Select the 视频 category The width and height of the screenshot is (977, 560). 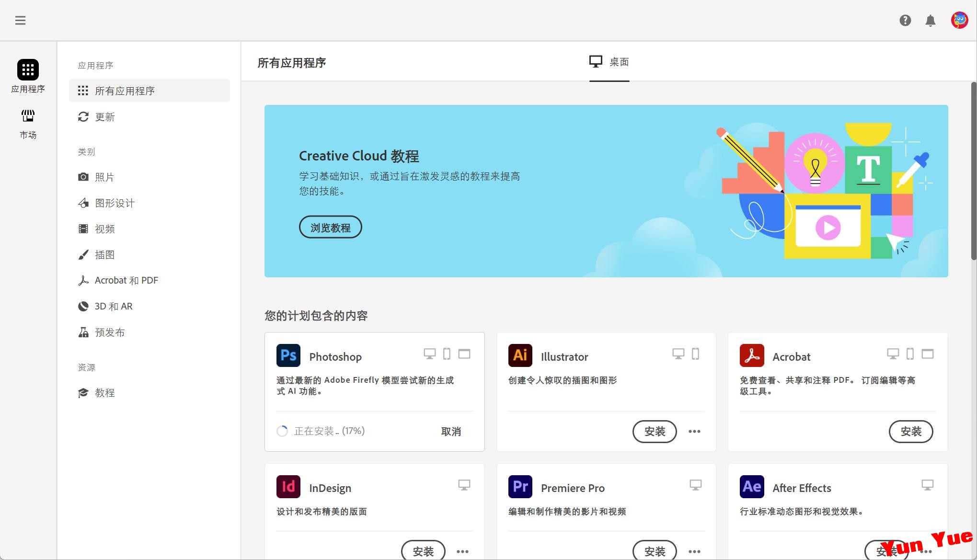tap(149, 229)
